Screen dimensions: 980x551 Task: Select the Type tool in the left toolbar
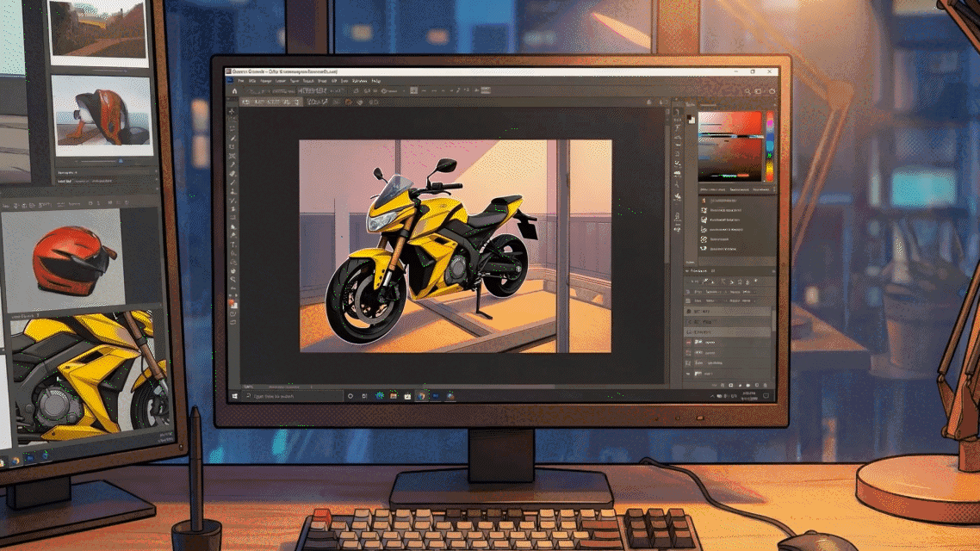click(x=233, y=245)
